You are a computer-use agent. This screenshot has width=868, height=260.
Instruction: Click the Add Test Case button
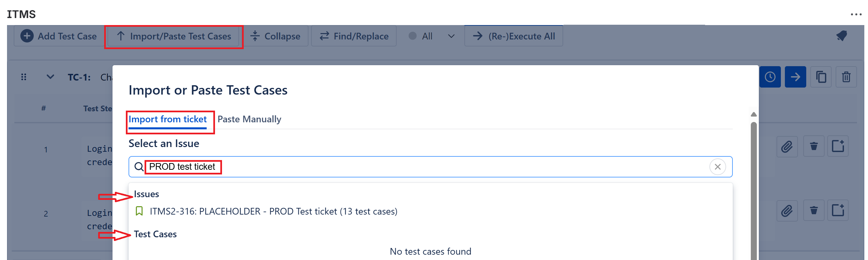coord(59,36)
